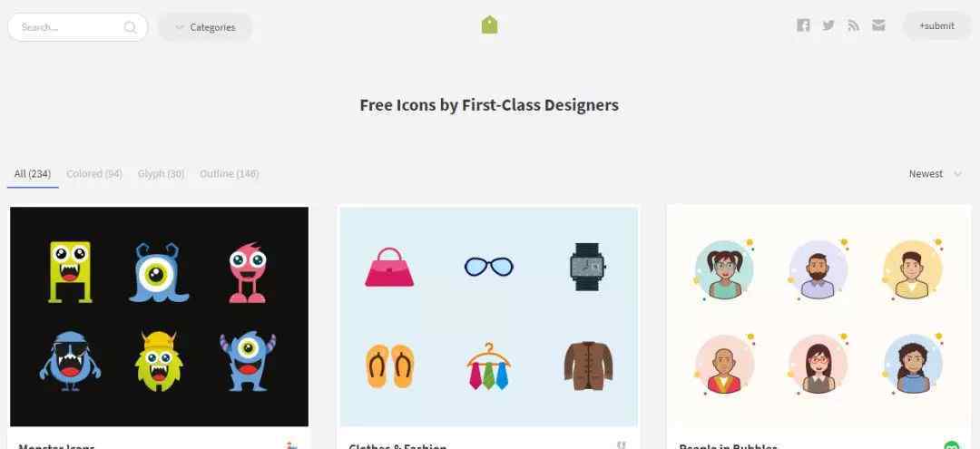Click the +submit button

(x=936, y=26)
